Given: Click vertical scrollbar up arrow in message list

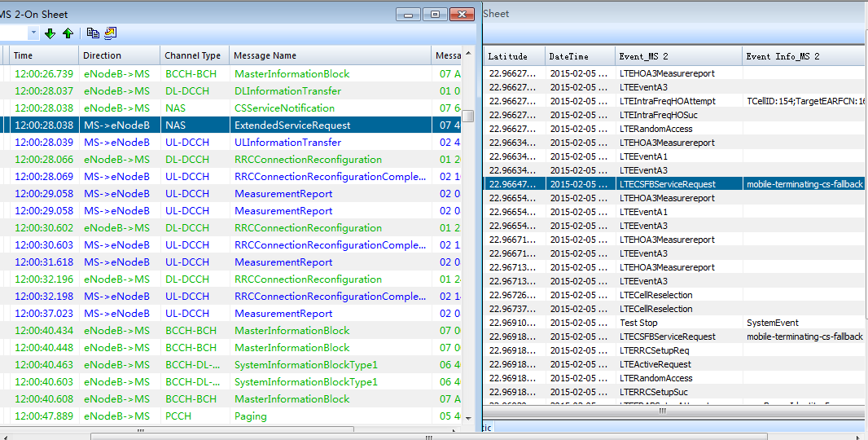Looking at the screenshot, I should 468,53.
